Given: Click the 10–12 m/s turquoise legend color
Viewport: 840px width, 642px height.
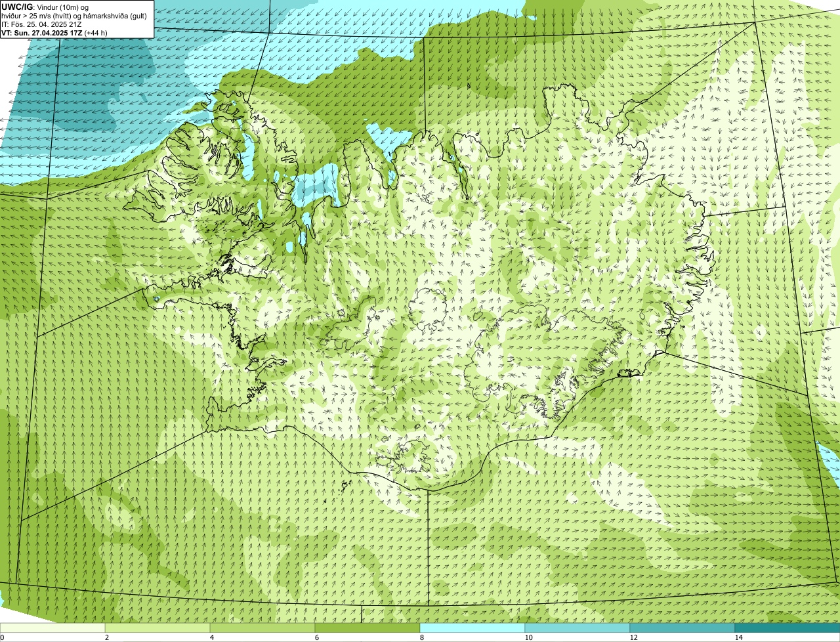Looking at the screenshot, I should (577, 628).
